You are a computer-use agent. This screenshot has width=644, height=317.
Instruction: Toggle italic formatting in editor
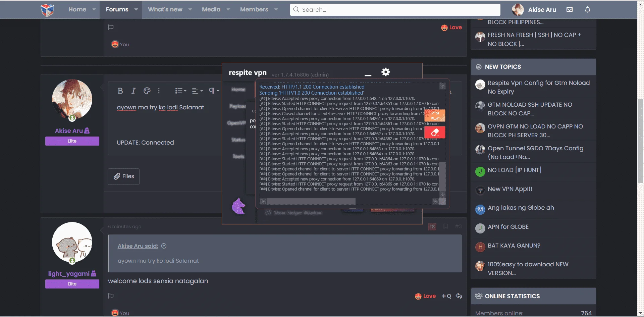coord(133,91)
